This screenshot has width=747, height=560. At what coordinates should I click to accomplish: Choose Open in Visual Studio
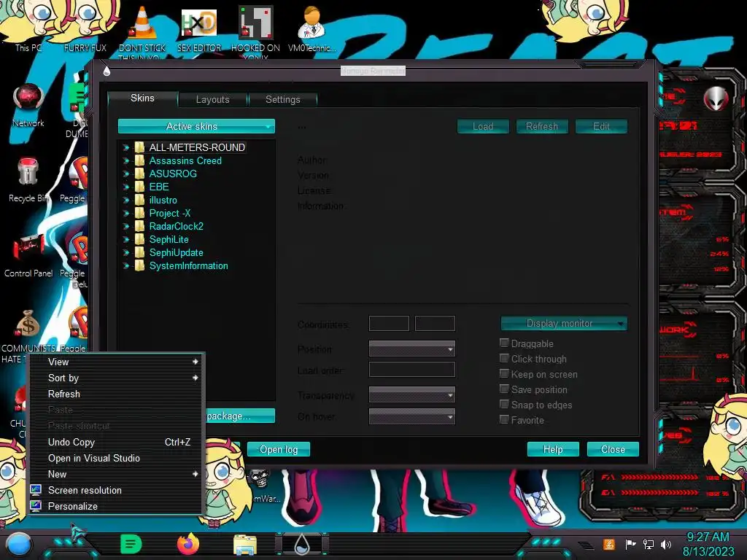pyautogui.click(x=116, y=458)
